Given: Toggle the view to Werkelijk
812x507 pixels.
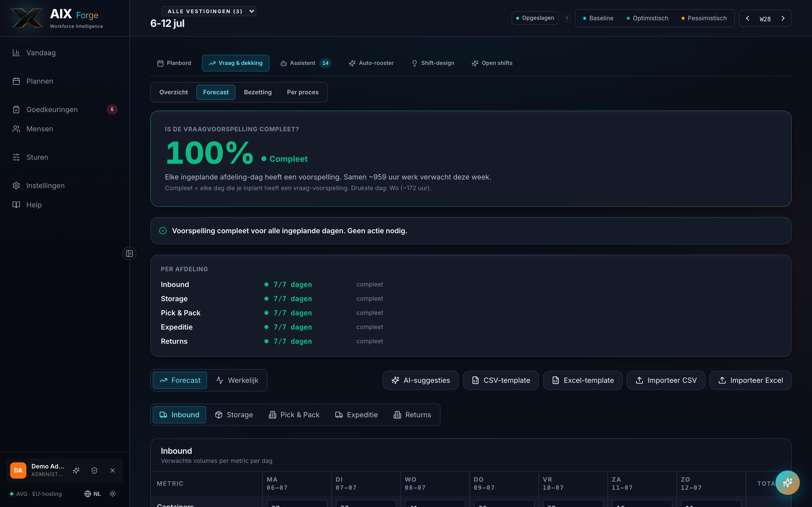Looking at the screenshot, I should [x=237, y=380].
